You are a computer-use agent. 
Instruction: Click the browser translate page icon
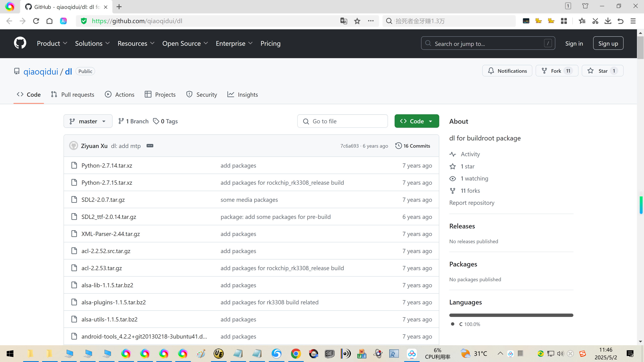tap(344, 21)
